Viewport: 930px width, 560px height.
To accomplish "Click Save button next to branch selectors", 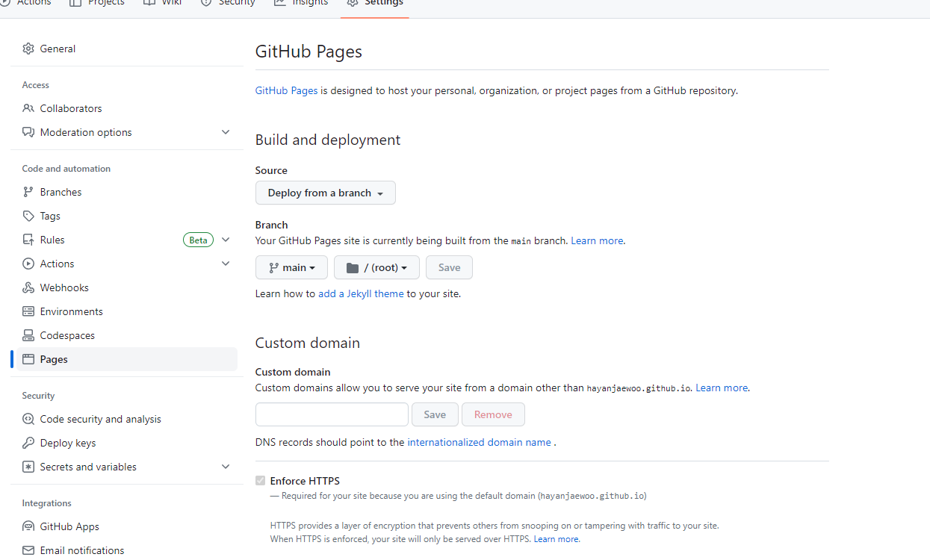I will click(449, 267).
